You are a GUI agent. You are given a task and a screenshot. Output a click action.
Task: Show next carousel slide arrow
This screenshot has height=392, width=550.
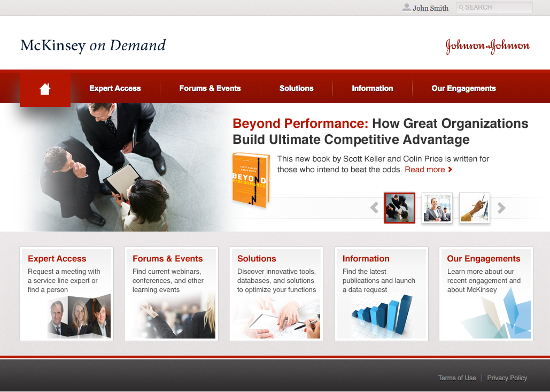501,207
